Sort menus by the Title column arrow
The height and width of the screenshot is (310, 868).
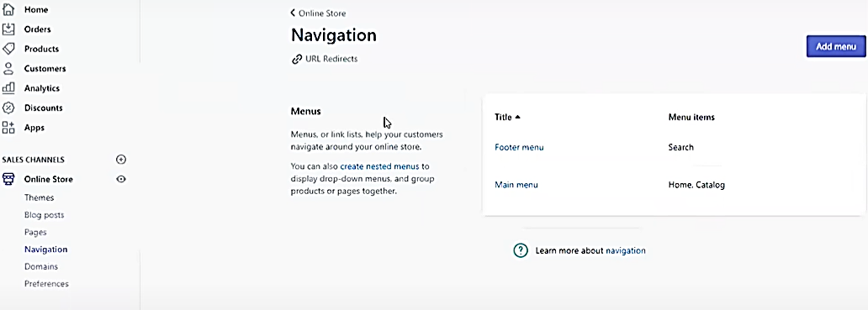click(517, 117)
